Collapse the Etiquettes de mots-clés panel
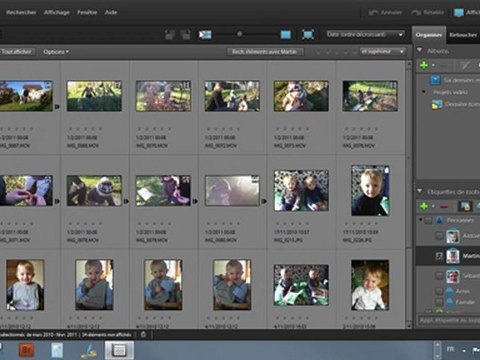The width and height of the screenshot is (480, 360). [x=420, y=191]
